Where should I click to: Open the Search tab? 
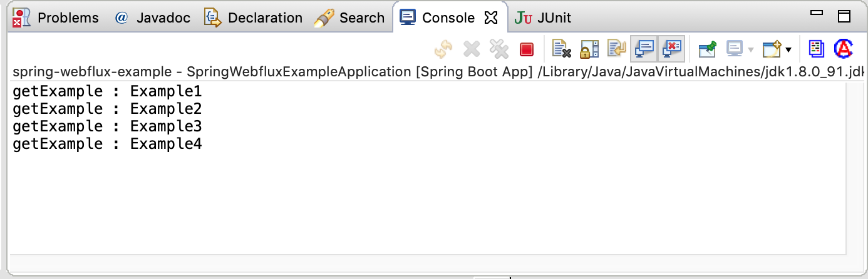(x=349, y=18)
